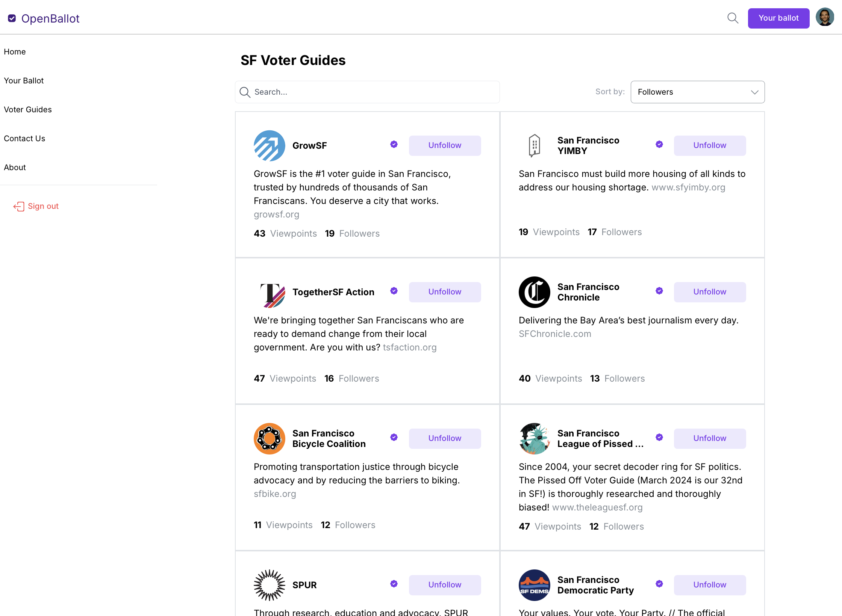
Task: Click the Your ballot button
Action: click(x=778, y=18)
